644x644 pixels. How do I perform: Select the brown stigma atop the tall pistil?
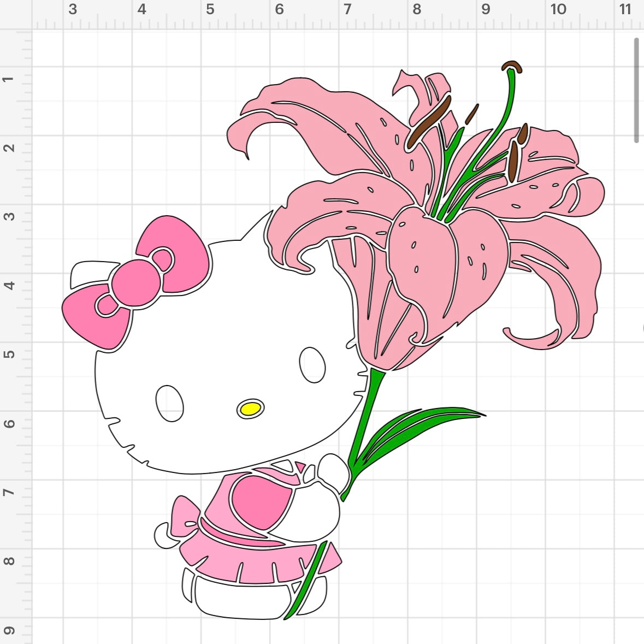tap(512, 66)
